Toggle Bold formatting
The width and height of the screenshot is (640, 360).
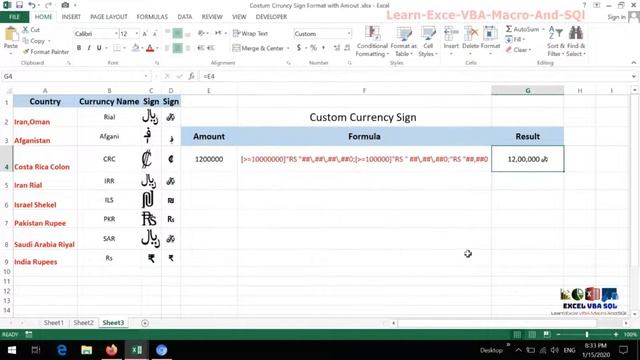(79, 48)
